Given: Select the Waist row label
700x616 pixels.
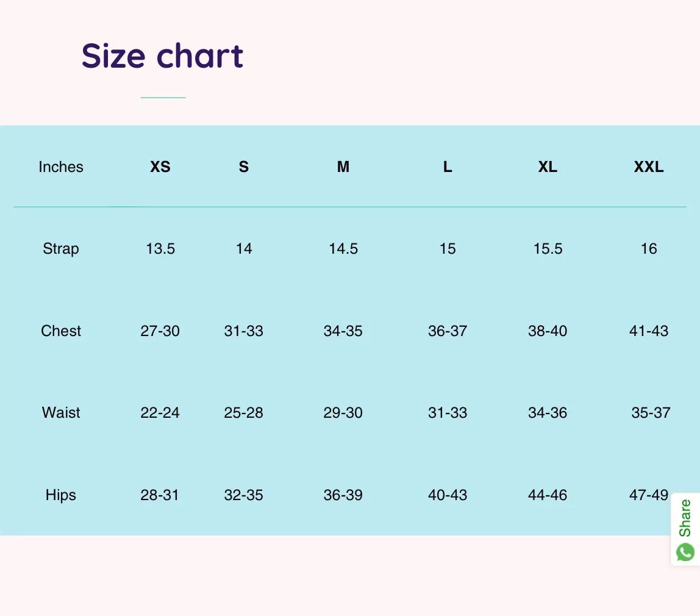Looking at the screenshot, I should point(61,412).
